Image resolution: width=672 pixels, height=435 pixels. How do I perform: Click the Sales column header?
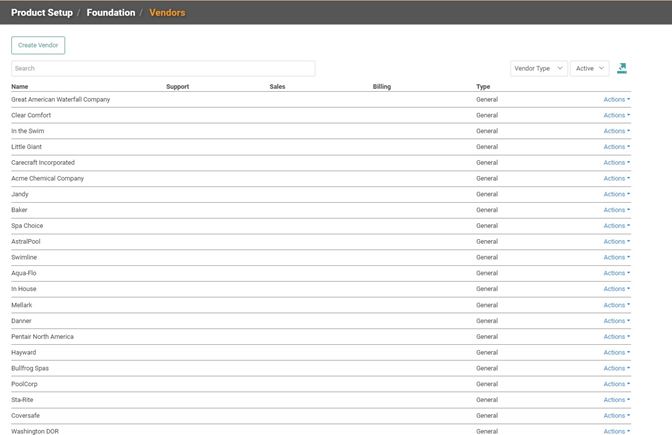click(x=277, y=87)
